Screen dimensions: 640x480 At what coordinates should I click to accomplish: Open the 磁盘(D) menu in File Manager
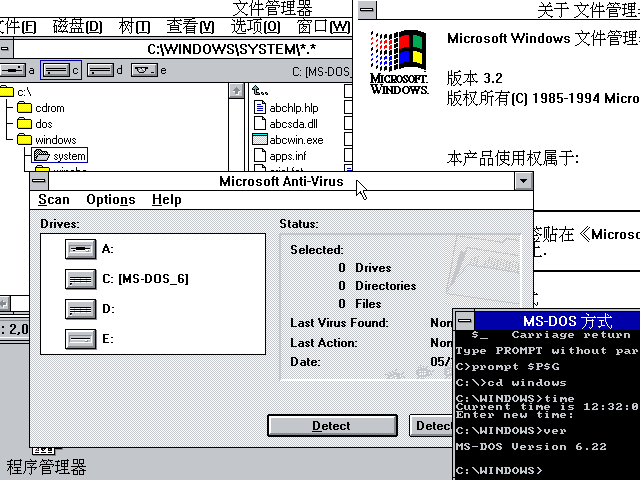click(78, 27)
